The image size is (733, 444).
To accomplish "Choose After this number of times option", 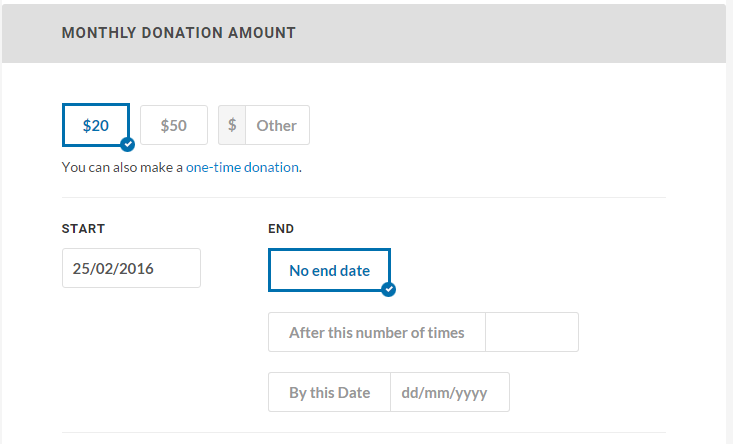I will [x=377, y=332].
